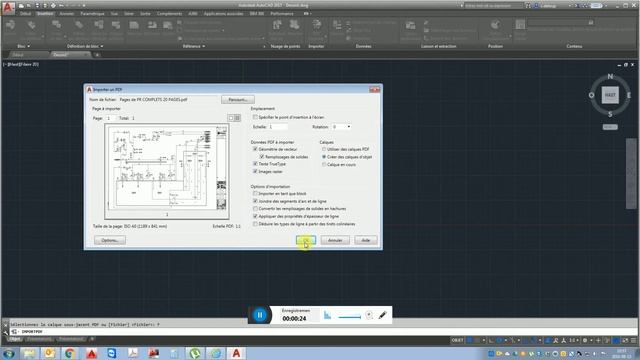Select the recorder pen annotation tool

[x=382, y=315]
